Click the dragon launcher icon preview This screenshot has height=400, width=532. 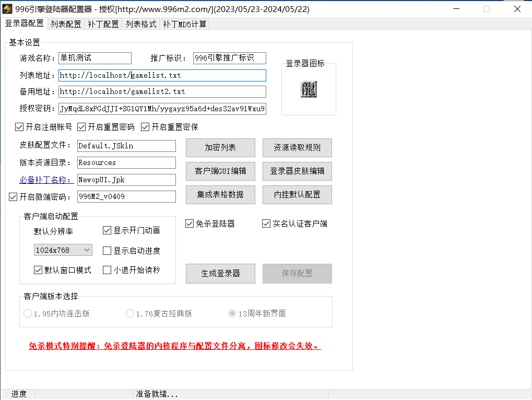tap(309, 89)
